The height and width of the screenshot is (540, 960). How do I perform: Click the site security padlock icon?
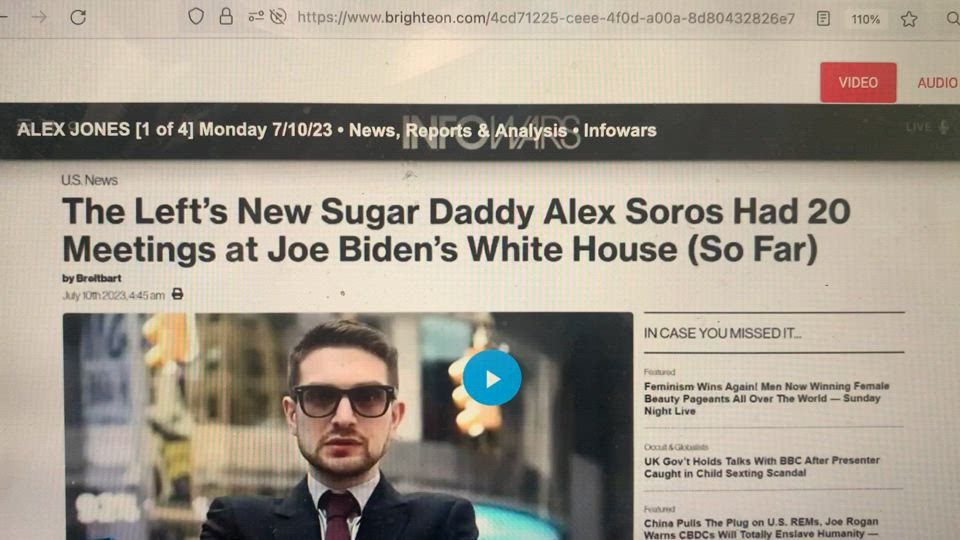226,17
